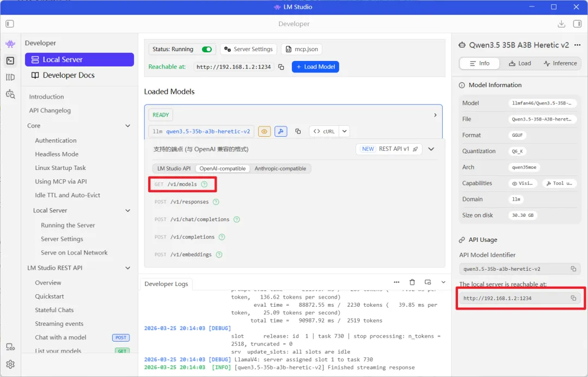
Task: Open the Developer Logs tab
Action: tap(166, 284)
